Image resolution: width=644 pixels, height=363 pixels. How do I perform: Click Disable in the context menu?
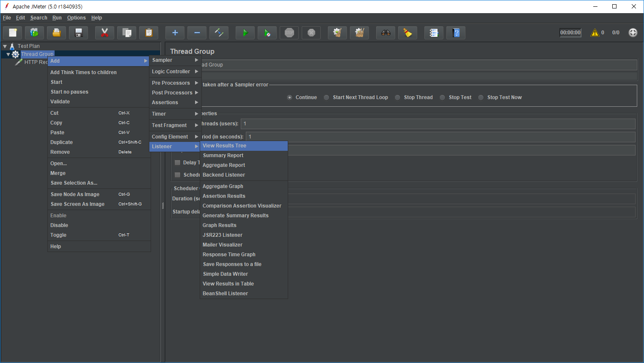click(x=99, y=225)
